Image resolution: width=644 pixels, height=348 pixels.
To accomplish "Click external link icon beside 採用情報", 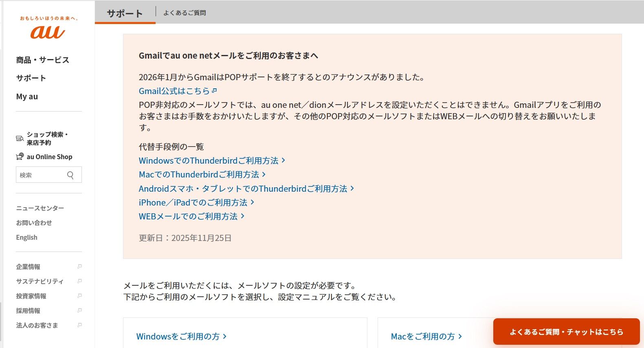I will [x=79, y=311].
